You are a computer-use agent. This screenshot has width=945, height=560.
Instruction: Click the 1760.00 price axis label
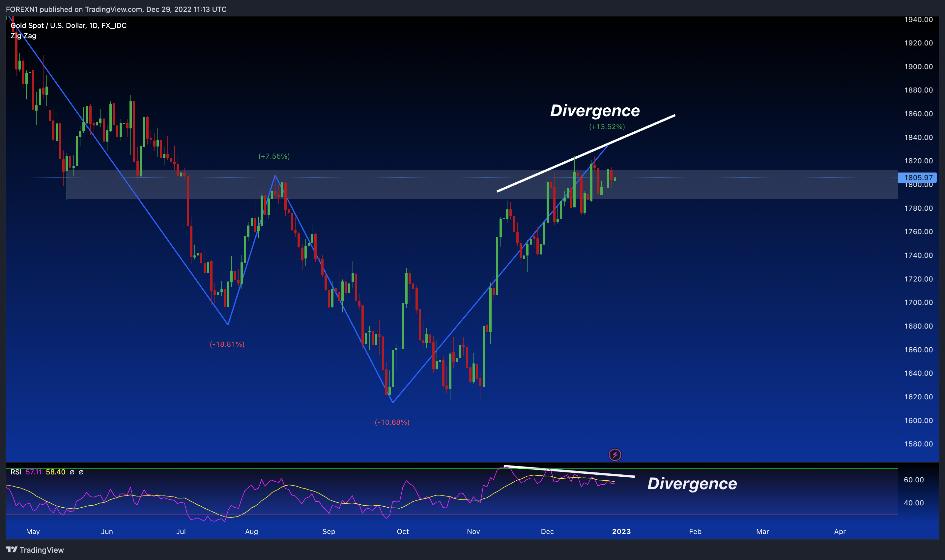tap(918, 232)
